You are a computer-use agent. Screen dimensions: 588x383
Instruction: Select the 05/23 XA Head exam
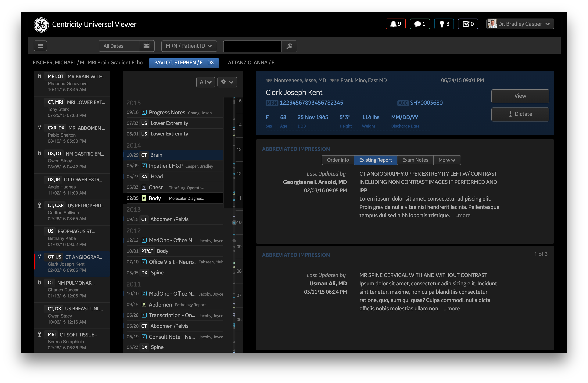coord(173,176)
